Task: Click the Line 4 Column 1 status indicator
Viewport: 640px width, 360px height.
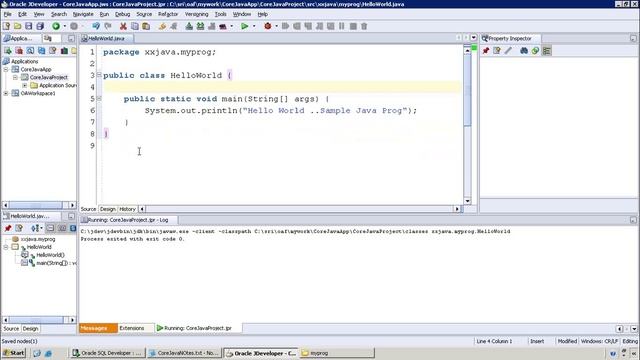Action: (x=494, y=341)
